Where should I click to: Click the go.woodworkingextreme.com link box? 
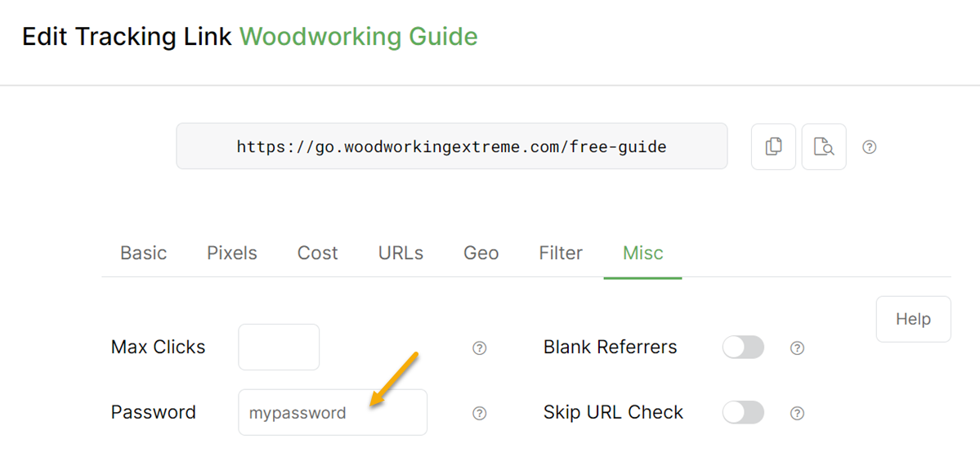pos(451,147)
